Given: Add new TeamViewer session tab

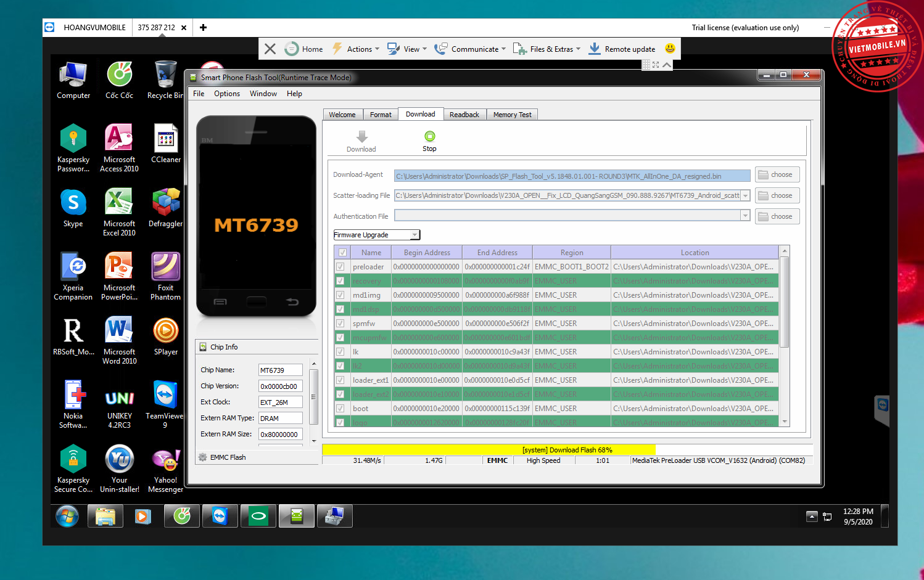Looking at the screenshot, I should tap(203, 27).
